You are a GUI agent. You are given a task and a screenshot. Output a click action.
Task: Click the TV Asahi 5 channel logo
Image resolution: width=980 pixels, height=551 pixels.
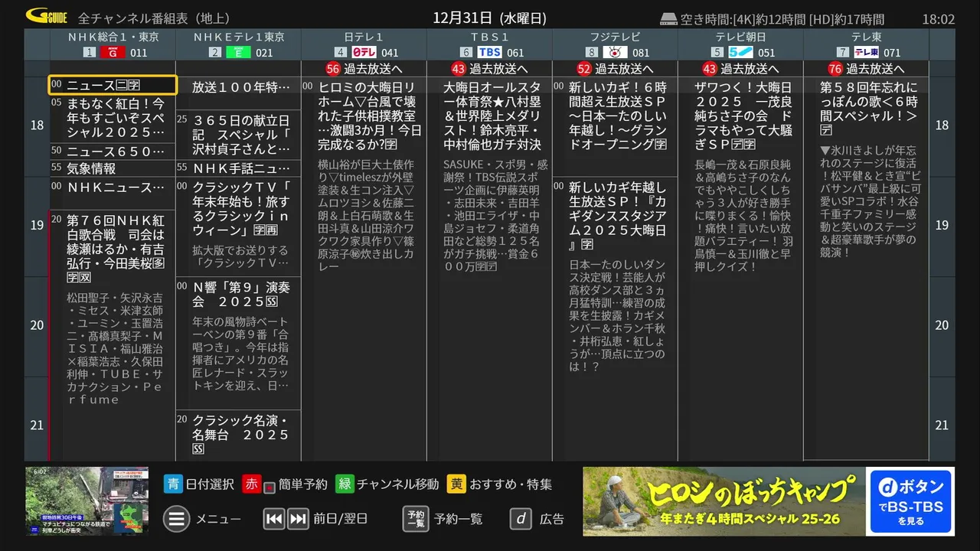click(x=740, y=52)
